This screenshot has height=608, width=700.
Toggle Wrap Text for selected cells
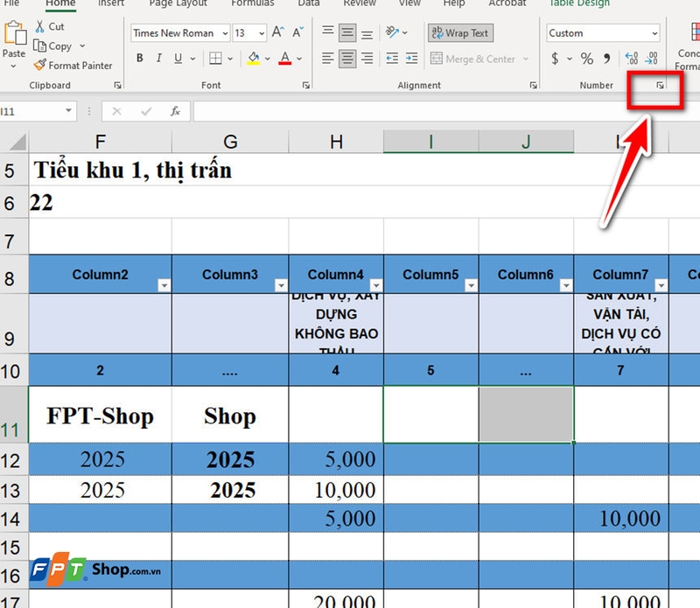(x=460, y=33)
